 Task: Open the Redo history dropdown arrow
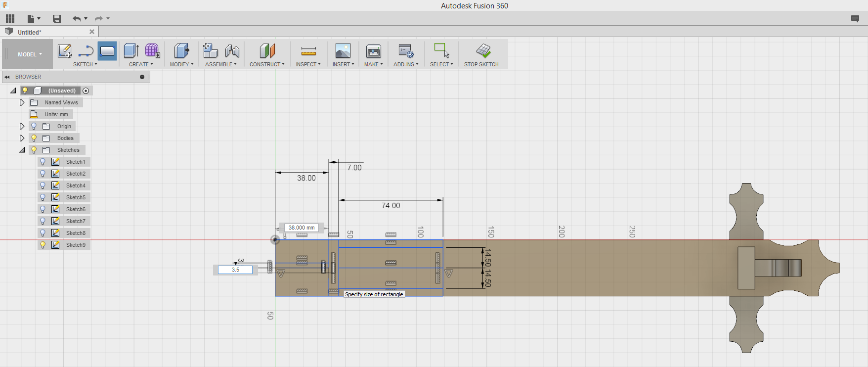[x=108, y=19]
